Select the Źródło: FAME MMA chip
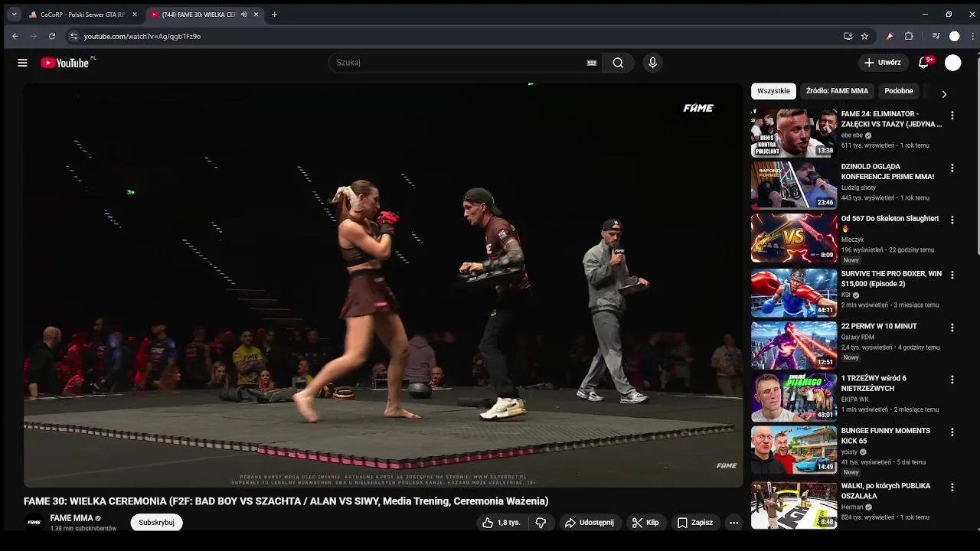This screenshot has width=980, height=551. 837,91
